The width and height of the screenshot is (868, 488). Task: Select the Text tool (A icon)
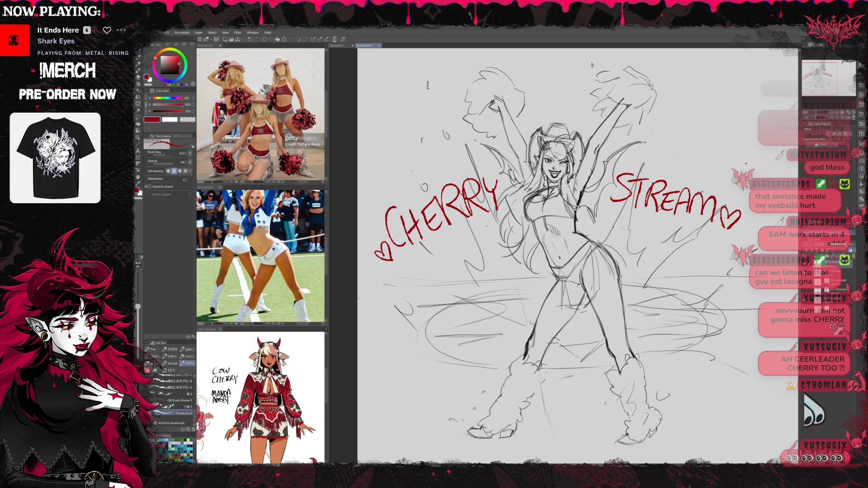pos(138,150)
